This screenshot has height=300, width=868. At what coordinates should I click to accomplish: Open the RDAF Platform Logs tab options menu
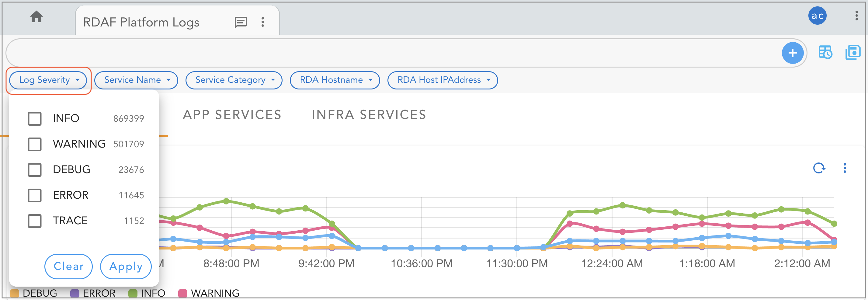click(263, 22)
